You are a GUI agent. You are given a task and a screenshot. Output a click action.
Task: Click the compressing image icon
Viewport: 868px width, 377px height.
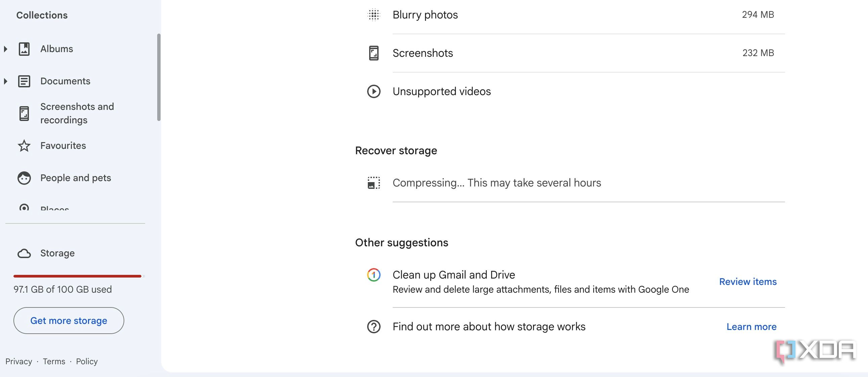pos(374,182)
